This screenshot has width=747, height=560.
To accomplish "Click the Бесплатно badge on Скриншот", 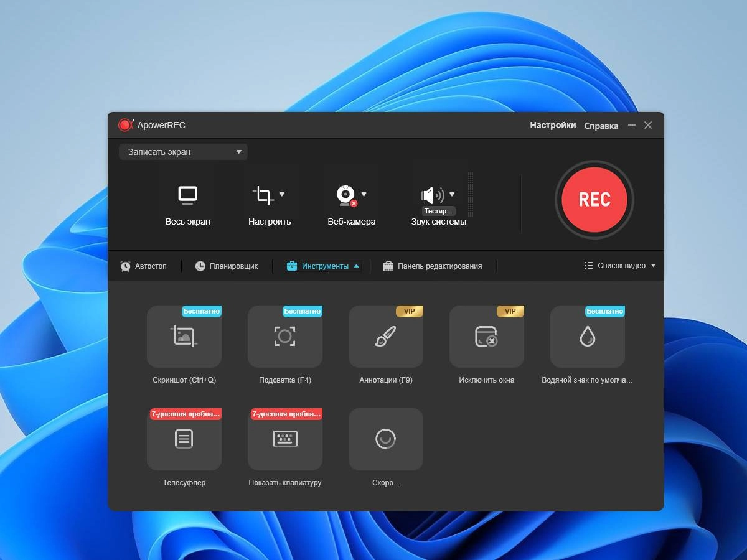I will pyautogui.click(x=202, y=311).
